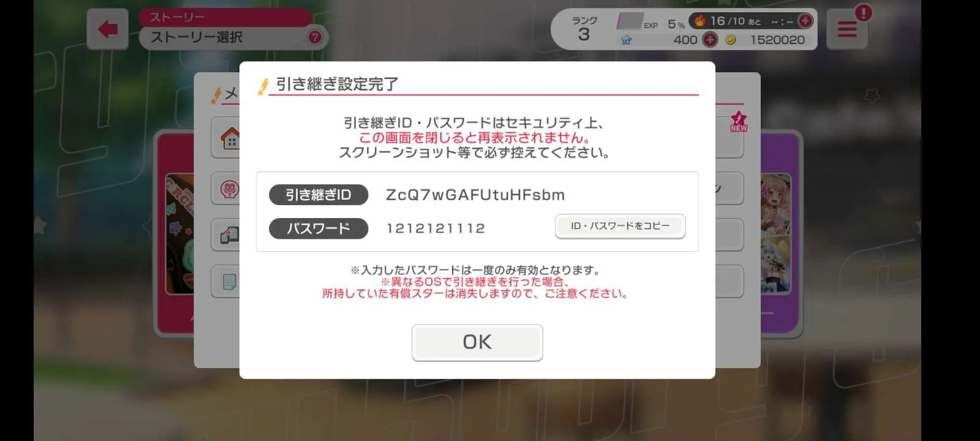Tap the rank 3 display

584,29
